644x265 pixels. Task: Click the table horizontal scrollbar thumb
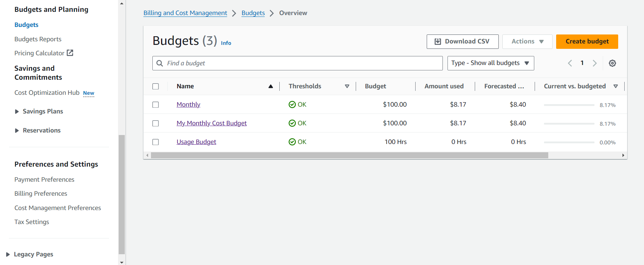(350, 155)
